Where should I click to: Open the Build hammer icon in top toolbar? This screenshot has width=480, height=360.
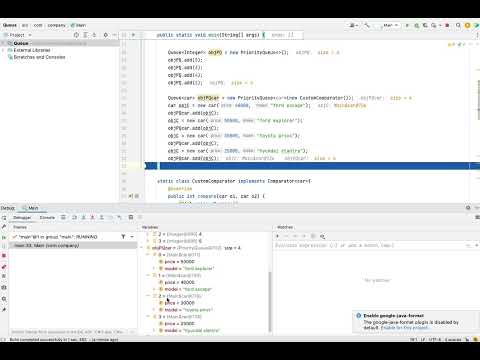tap(367, 25)
